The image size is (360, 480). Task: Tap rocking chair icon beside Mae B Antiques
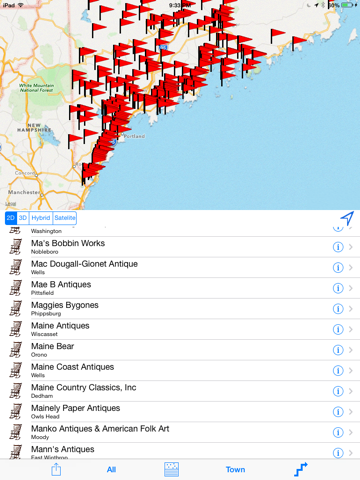coord(16,288)
